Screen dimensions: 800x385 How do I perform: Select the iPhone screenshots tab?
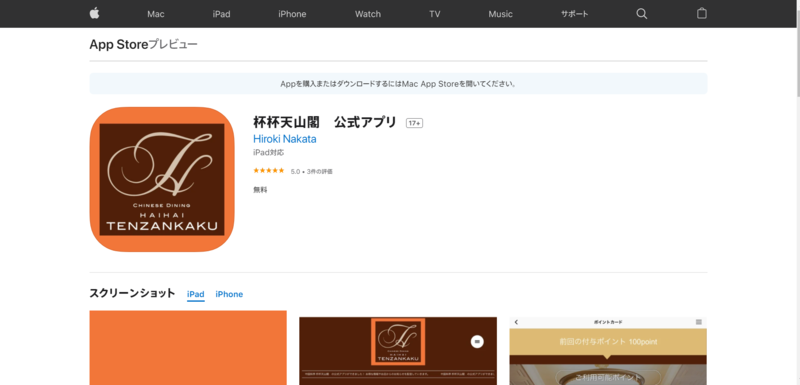(x=229, y=294)
